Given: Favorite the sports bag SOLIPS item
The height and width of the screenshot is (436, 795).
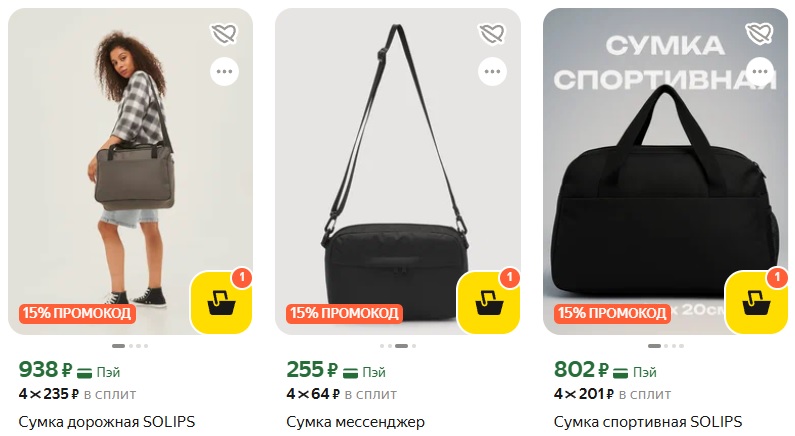Looking at the screenshot, I should point(760,34).
